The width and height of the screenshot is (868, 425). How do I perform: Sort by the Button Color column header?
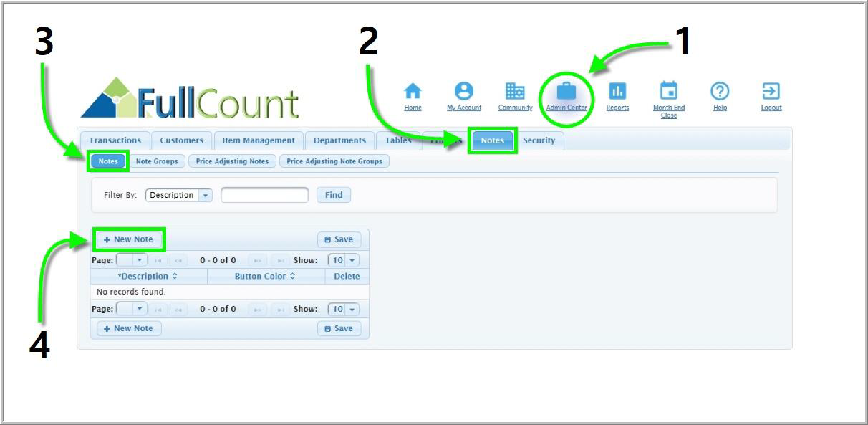pyautogui.click(x=265, y=276)
